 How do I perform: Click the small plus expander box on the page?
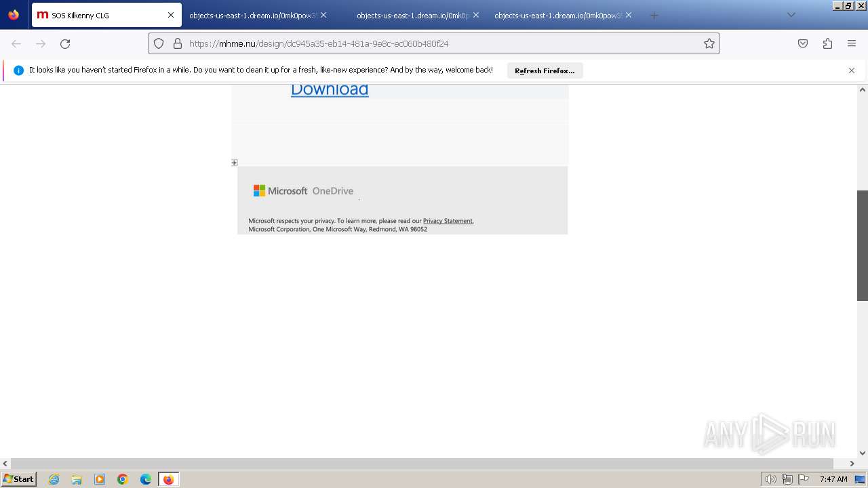[235, 163]
